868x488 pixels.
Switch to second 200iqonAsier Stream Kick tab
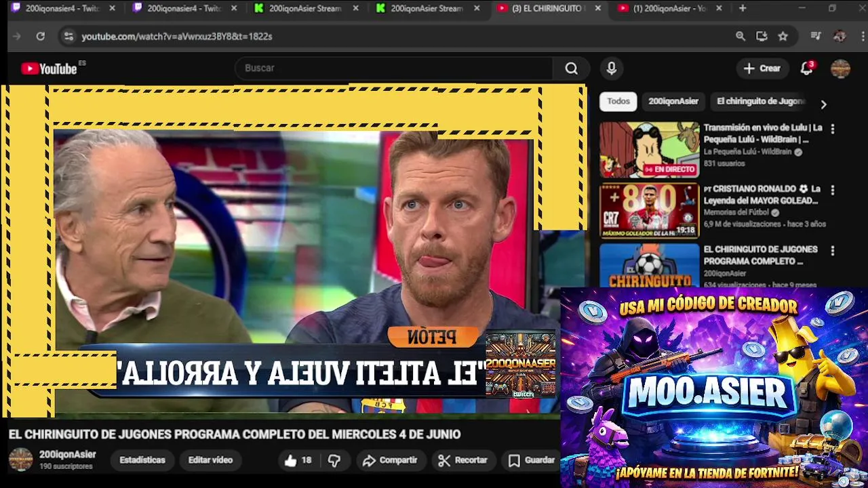(427, 8)
